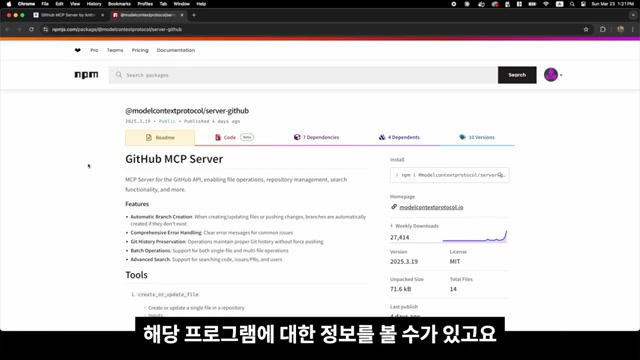Click the address bar URL
This screenshot has width=640, height=360.
pyautogui.click(x=117, y=29)
